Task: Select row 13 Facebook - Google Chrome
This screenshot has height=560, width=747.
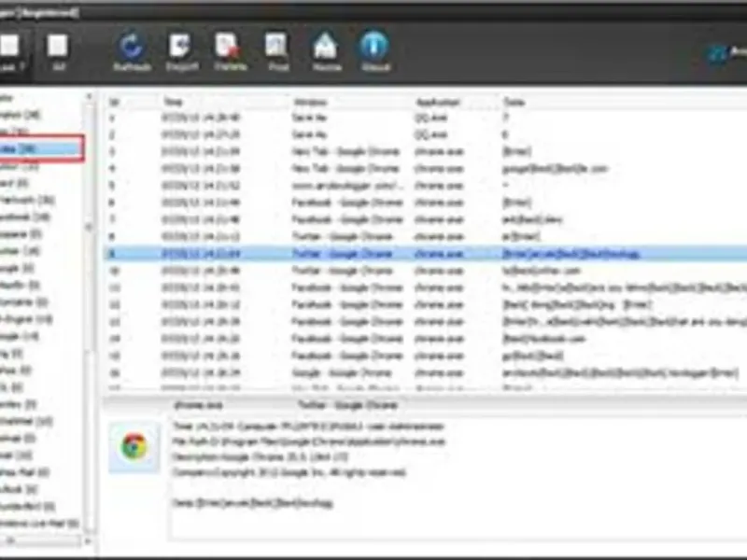Action: tap(426, 322)
